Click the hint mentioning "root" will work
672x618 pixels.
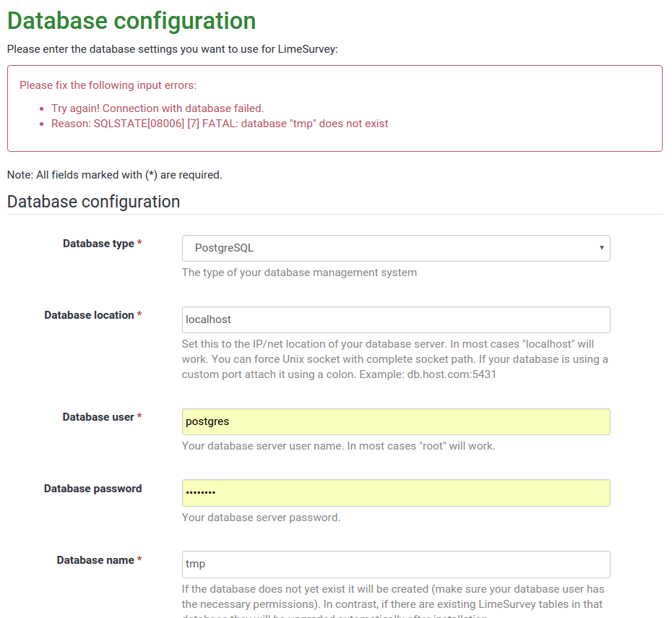click(338, 446)
